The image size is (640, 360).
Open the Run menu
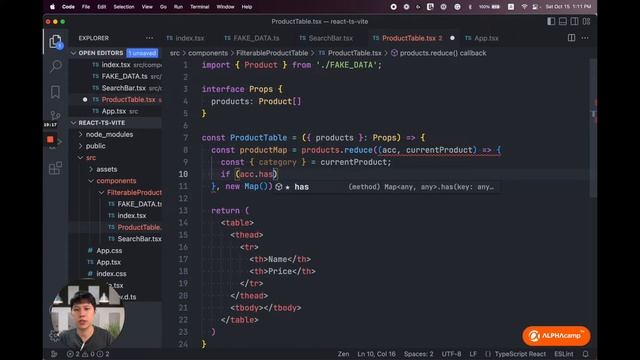(x=178, y=7)
